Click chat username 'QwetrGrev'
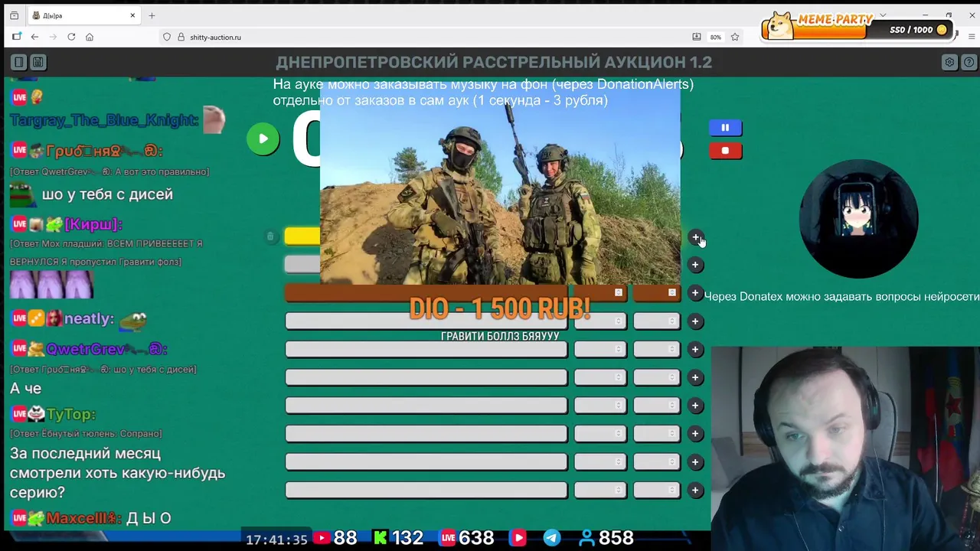The height and width of the screenshot is (551, 980). tap(85, 349)
